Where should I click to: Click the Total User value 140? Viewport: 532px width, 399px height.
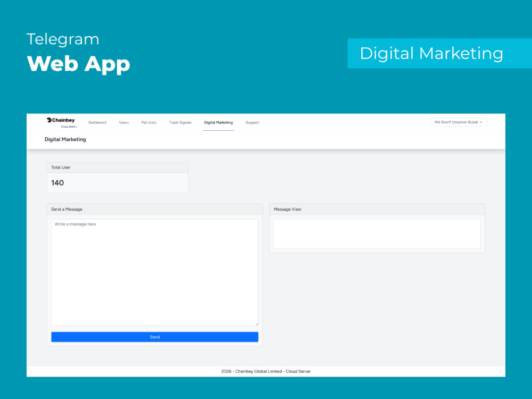(57, 183)
